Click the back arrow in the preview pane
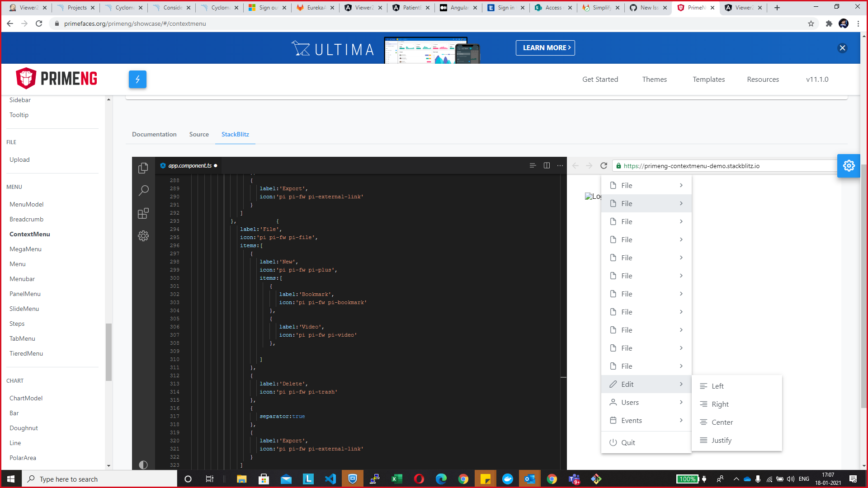The width and height of the screenshot is (868, 488). coord(575,166)
